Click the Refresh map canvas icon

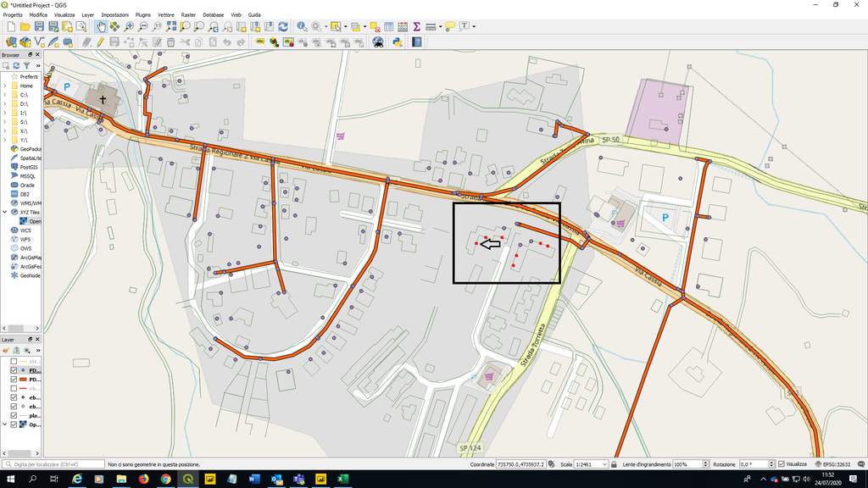[x=282, y=27]
